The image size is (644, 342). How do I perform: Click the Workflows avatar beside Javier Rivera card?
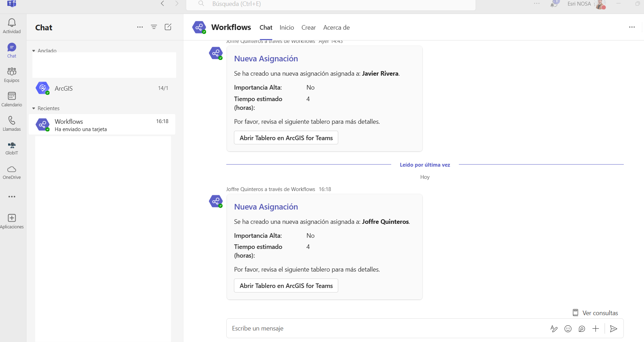pyautogui.click(x=216, y=53)
